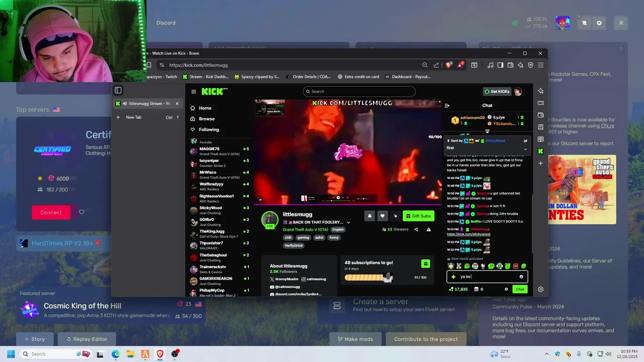Click the green gift icon in subscription goal

coord(425,263)
